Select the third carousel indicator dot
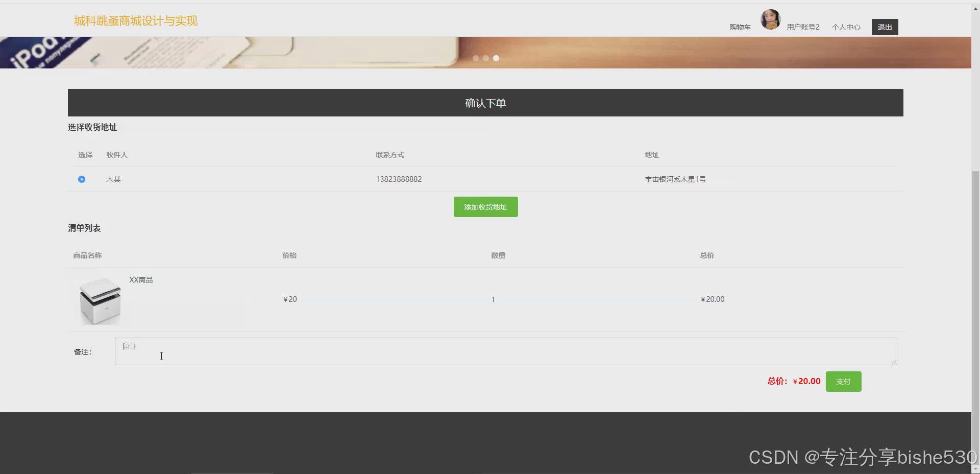This screenshot has width=980, height=474. coord(496,58)
